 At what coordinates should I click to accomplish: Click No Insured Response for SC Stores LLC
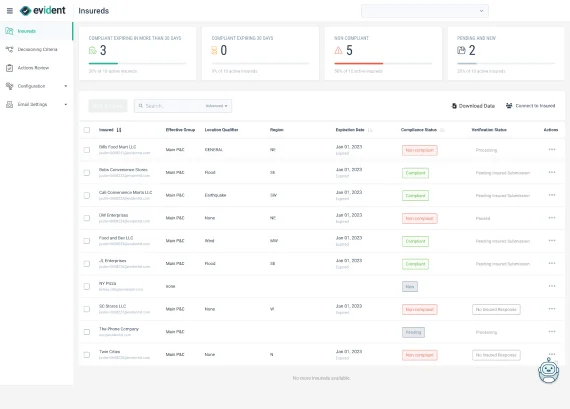coord(496,309)
